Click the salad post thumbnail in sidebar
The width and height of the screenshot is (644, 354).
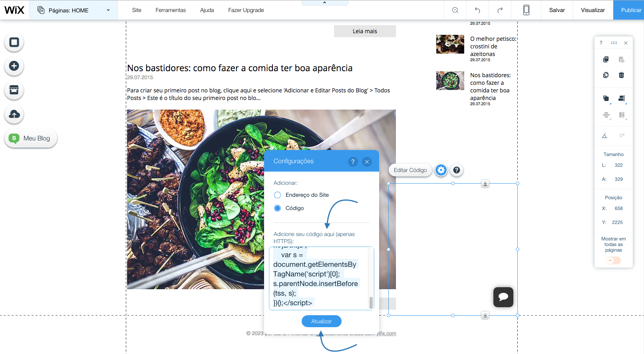[x=450, y=80]
